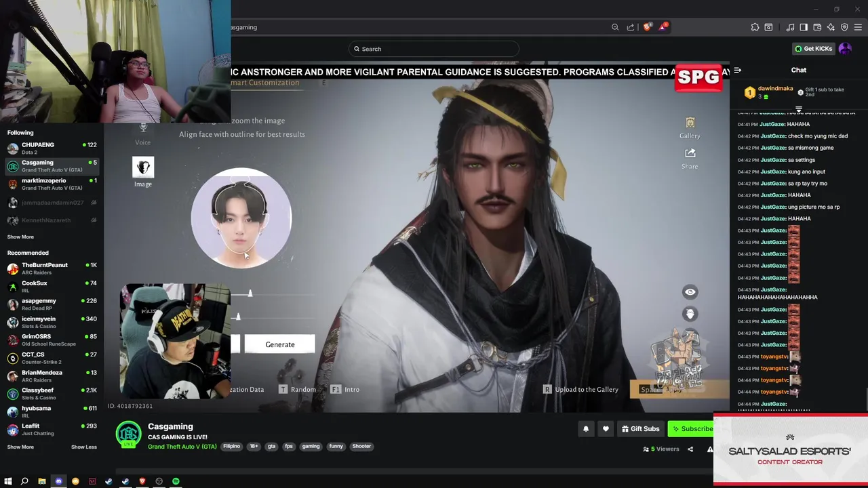Open asapgemmy recommended channel
The height and width of the screenshot is (488, 868).
point(52,304)
